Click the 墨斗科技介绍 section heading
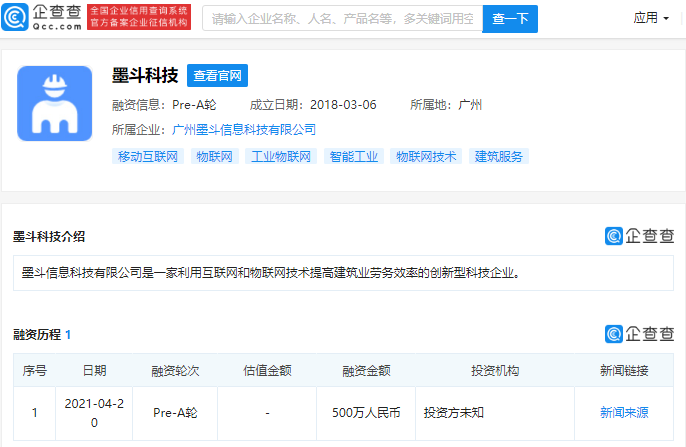Viewport: 686px width, 447px height. click(x=49, y=237)
